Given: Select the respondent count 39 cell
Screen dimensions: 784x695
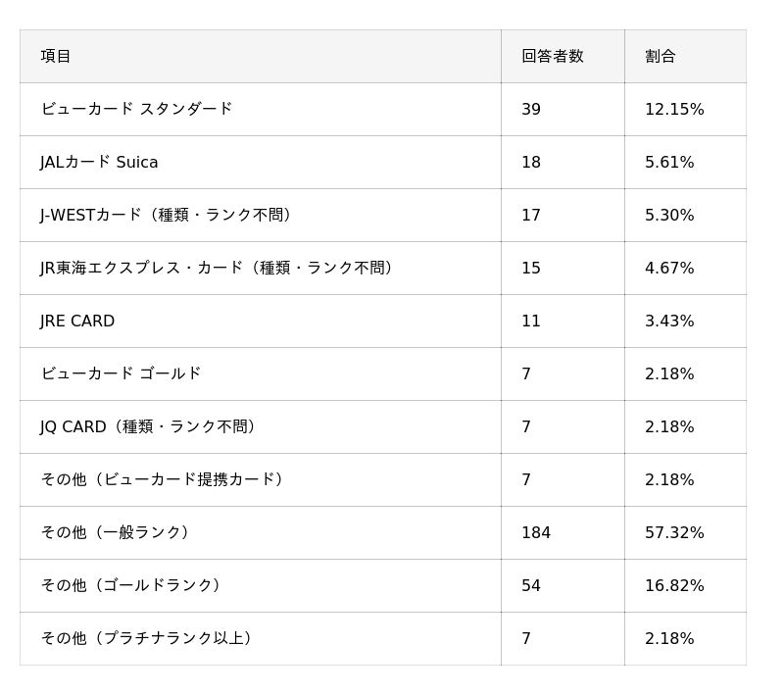Looking at the screenshot, I should (531, 109).
